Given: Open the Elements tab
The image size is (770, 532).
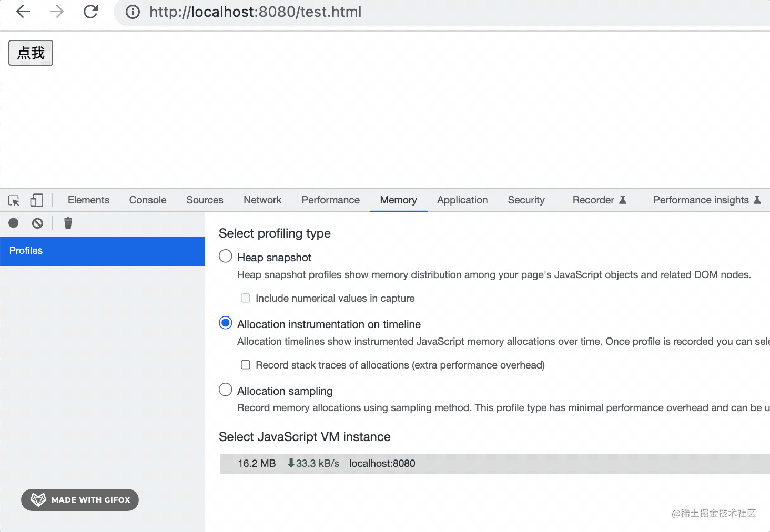Looking at the screenshot, I should 88,200.
